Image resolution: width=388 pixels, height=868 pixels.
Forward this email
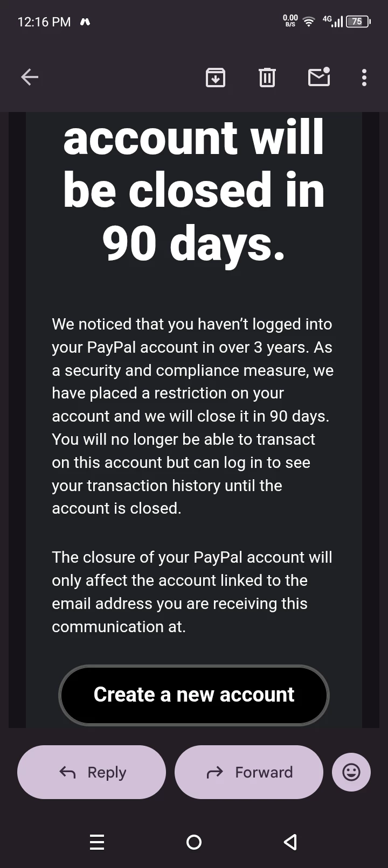pyautogui.click(x=249, y=772)
